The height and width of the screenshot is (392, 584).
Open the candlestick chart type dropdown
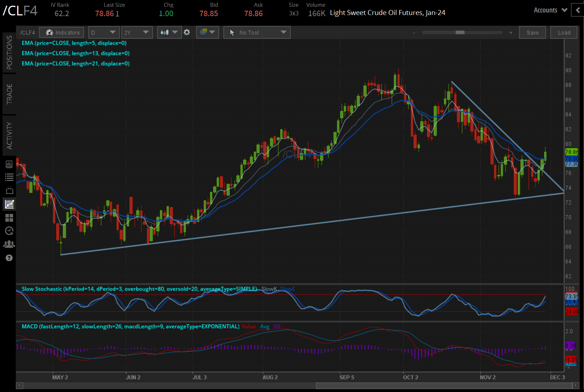pos(169,33)
